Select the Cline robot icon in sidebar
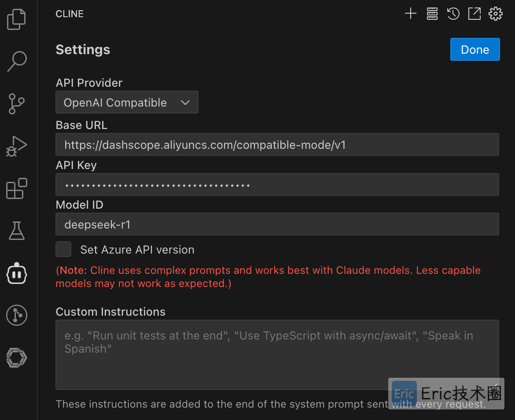The width and height of the screenshot is (515, 420). coord(16,273)
